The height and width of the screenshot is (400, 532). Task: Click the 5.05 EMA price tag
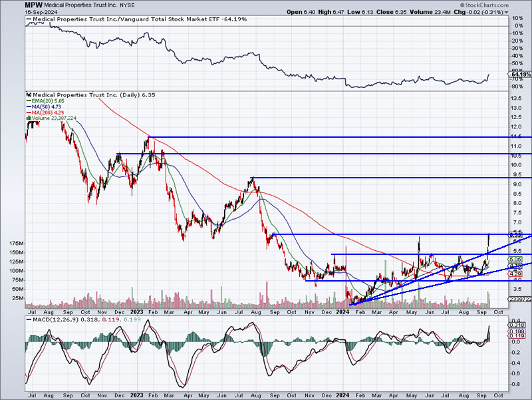coord(515,259)
